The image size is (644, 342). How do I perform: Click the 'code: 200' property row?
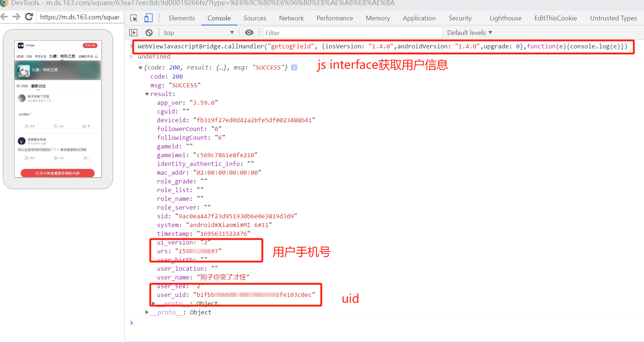coord(167,76)
